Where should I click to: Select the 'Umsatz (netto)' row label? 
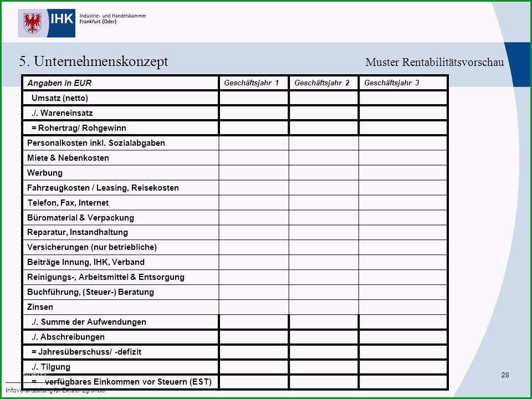click(x=60, y=98)
